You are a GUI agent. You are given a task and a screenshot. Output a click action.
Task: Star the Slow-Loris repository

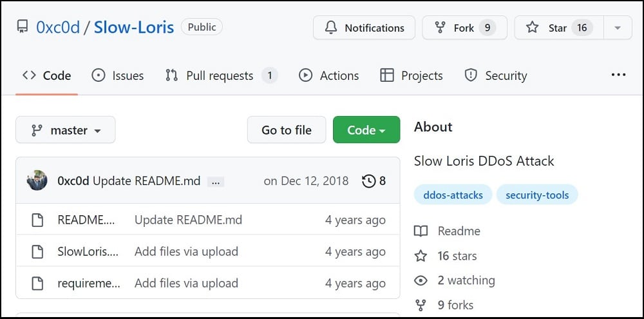click(x=559, y=28)
